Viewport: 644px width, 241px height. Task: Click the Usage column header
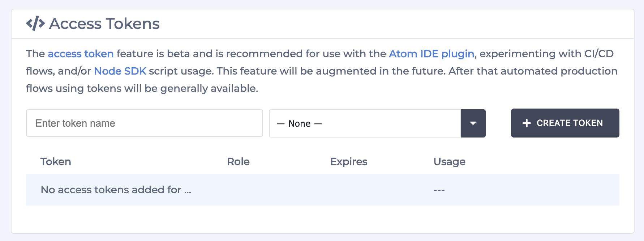(449, 161)
